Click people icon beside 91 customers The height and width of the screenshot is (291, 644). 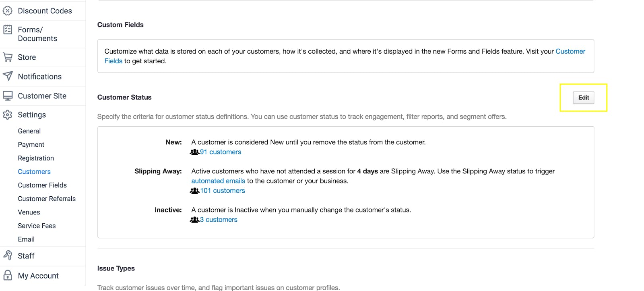click(195, 152)
